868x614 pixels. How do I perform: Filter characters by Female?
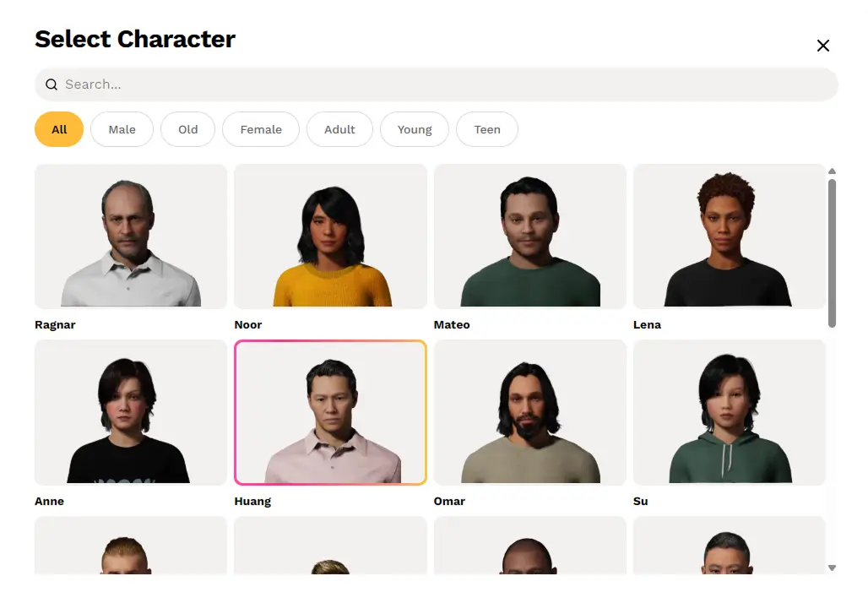tap(261, 129)
